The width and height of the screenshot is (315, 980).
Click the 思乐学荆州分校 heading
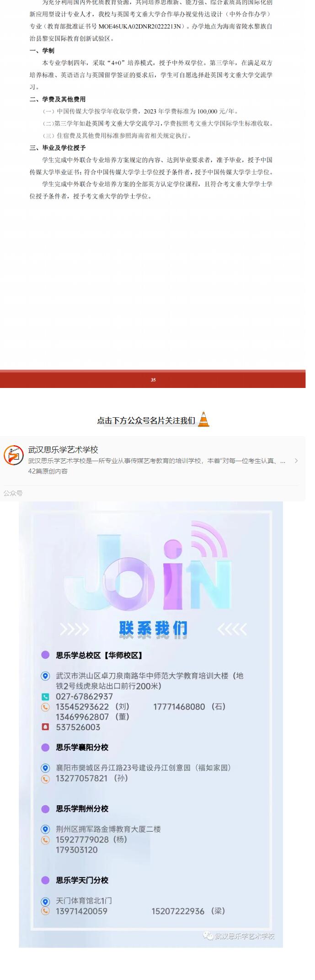click(x=82, y=808)
